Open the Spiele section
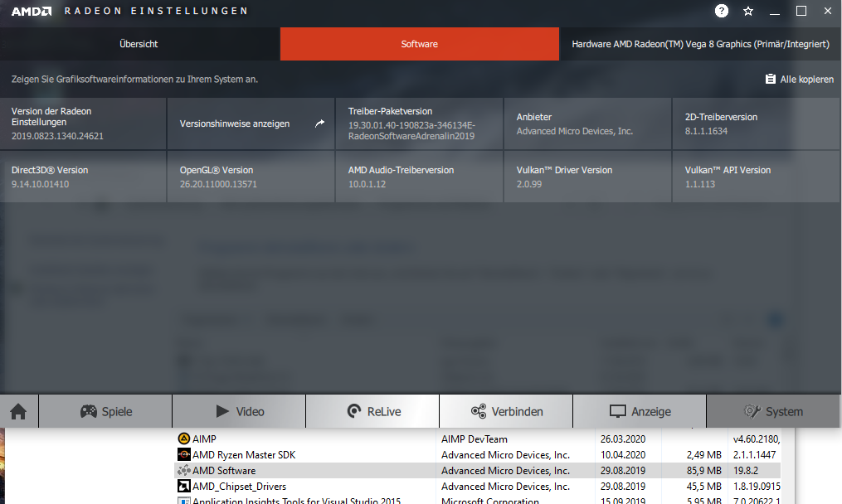Image resolution: width=842 pixels, height=504 pixels. point(106,412)
